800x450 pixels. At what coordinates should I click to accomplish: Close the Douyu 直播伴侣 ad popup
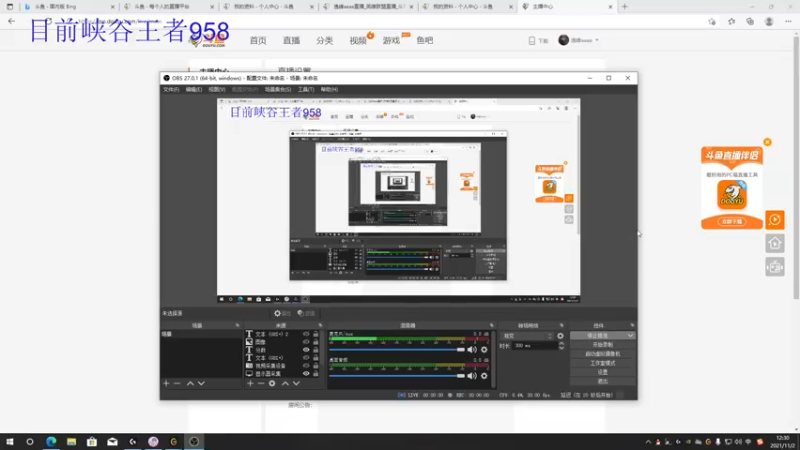(x=767, y=142)
